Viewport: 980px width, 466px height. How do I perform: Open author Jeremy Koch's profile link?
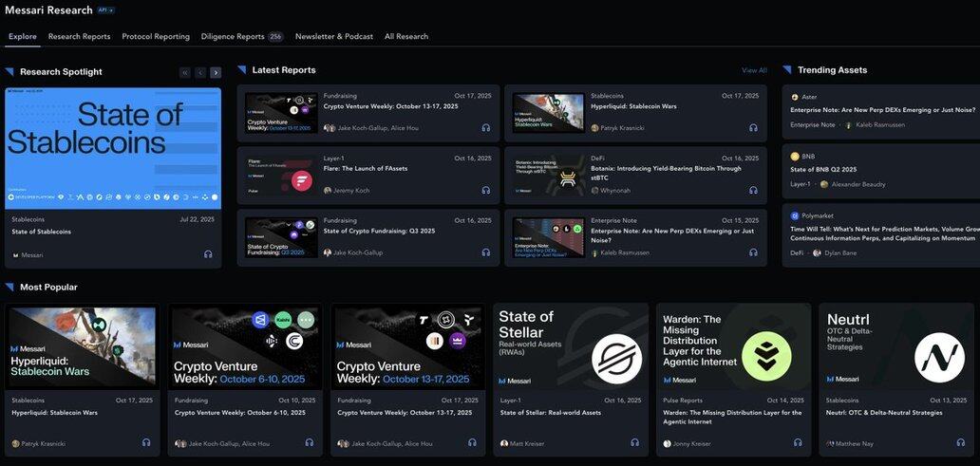click(x=350, y=190)
